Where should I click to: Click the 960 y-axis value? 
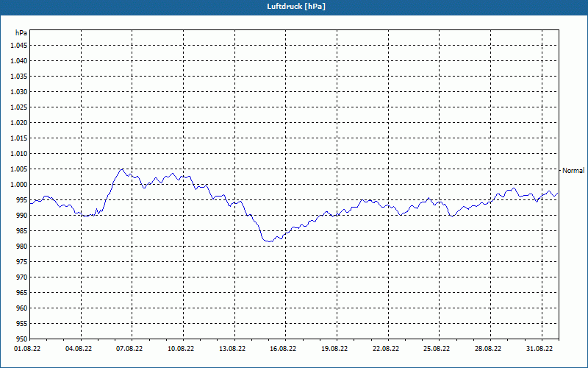22,308
